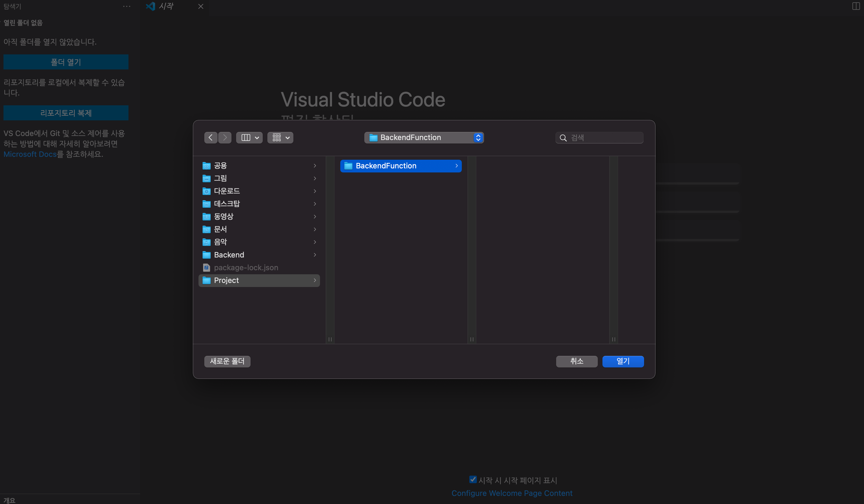Toggle 시작 시 시작 페이지 표시 checkbox

(473, 479)
